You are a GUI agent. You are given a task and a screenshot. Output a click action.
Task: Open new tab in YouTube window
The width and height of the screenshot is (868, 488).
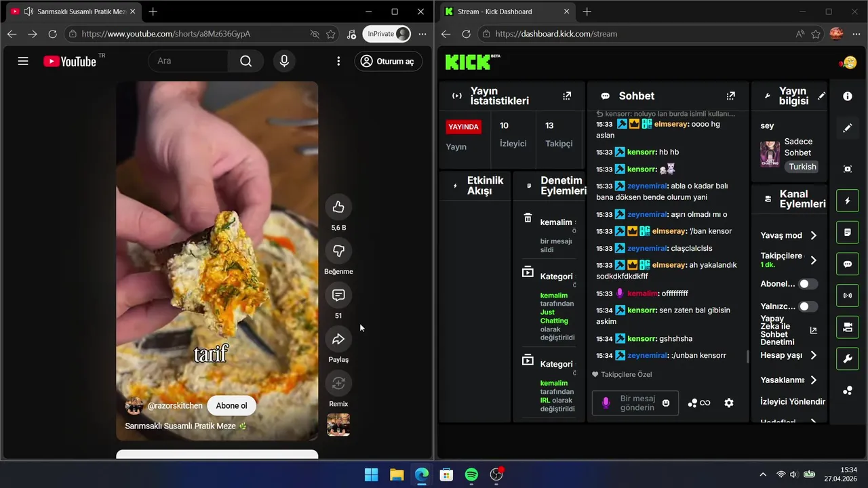[153, 12]
